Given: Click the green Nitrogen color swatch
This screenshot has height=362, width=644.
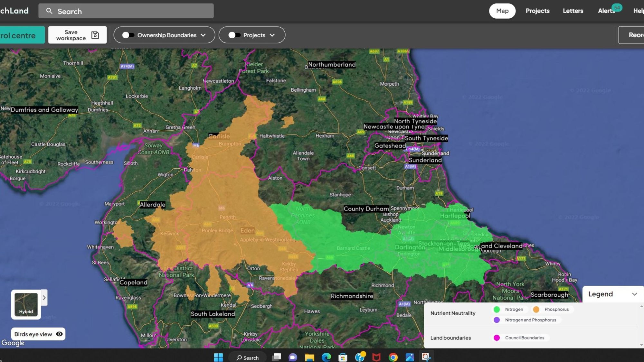Looking at the screenshot, I should 497,309.
